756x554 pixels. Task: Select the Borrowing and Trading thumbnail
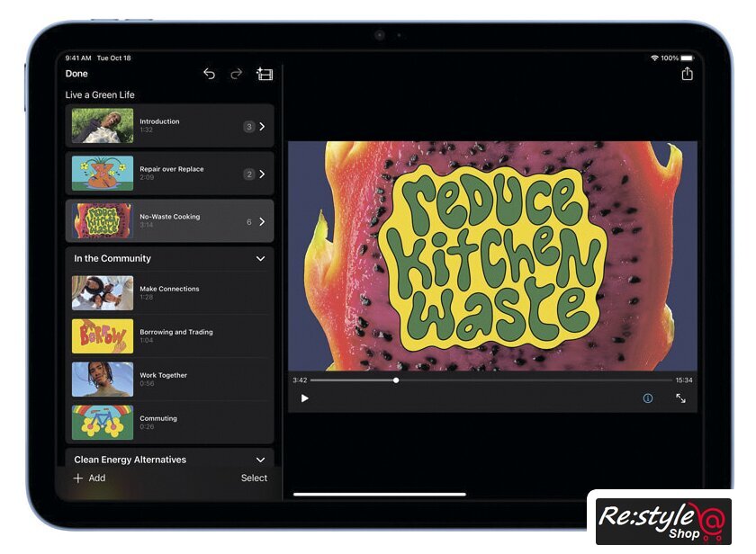coord(103,335)
